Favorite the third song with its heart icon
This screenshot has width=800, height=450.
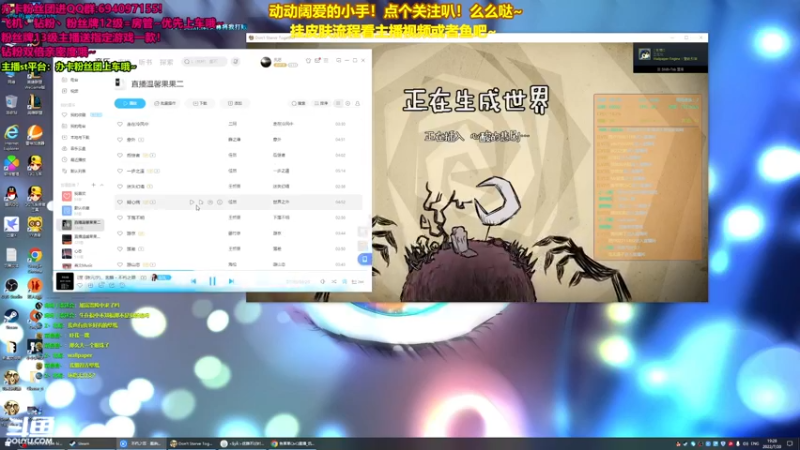point(120,155)
